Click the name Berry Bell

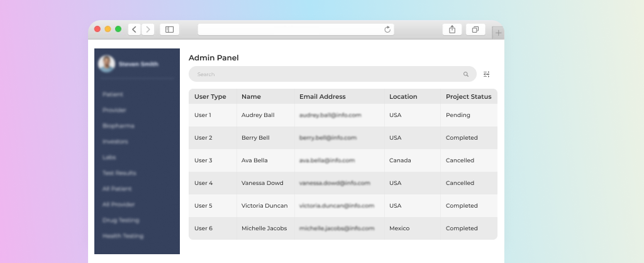pyautogui.click(x=255, y=138)
